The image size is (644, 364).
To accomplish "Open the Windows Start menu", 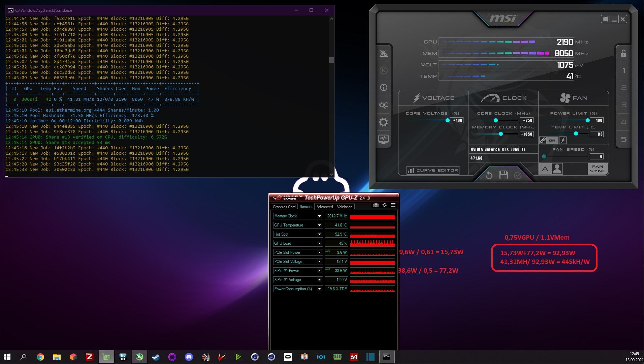I will 7,357.
